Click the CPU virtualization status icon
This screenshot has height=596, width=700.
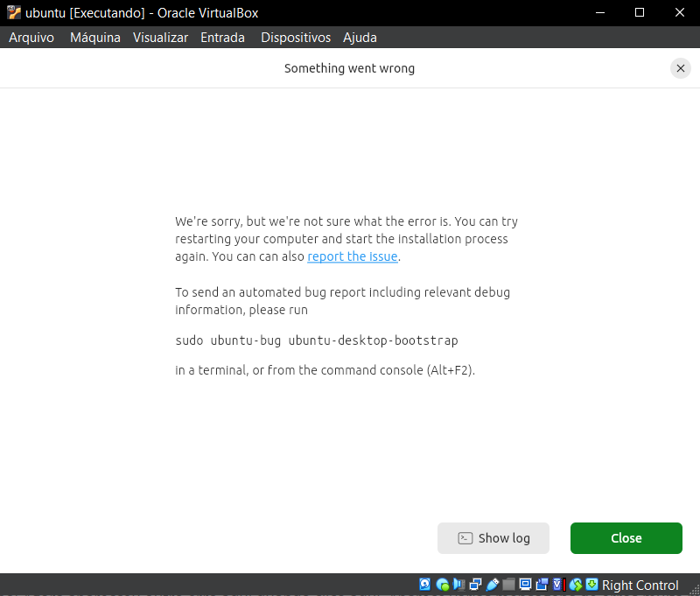pos(559,585)
